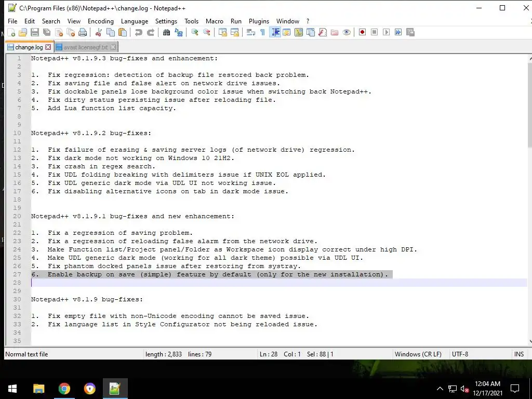Toggle INS insert mode in status bar

tap(519, 354)
